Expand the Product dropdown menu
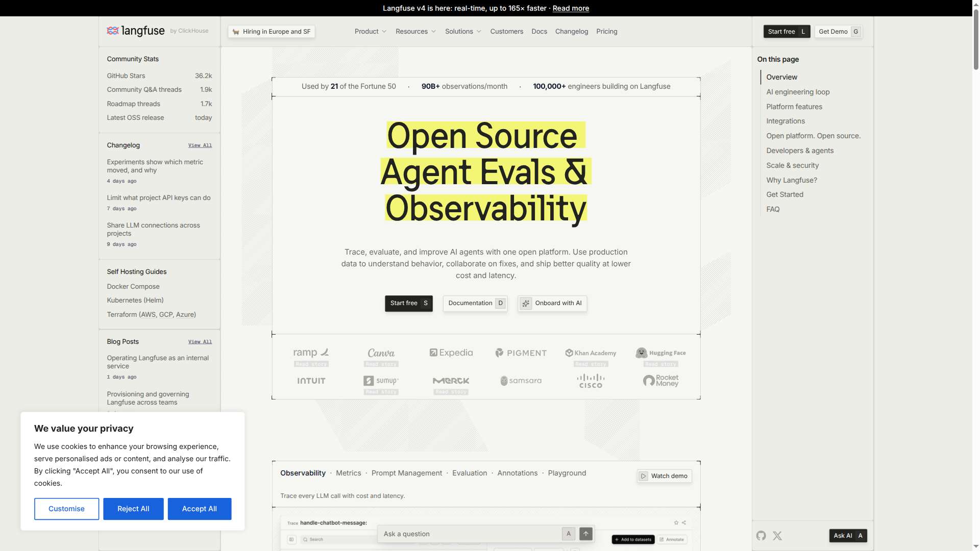This screenshot has height=551, width=980. pyautogui.click(x=371, y=32)
